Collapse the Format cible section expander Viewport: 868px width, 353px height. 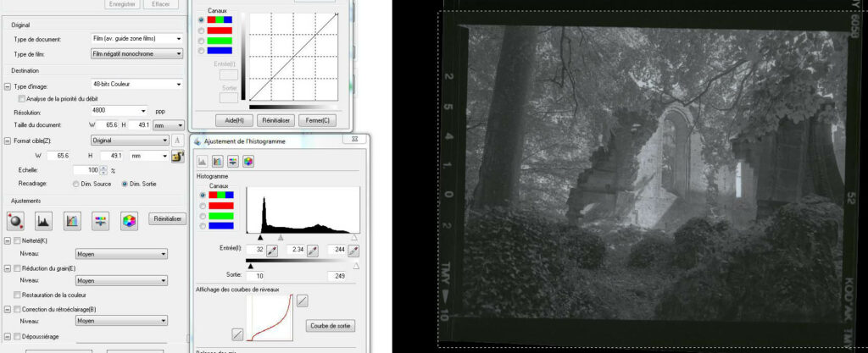(7, 141)
